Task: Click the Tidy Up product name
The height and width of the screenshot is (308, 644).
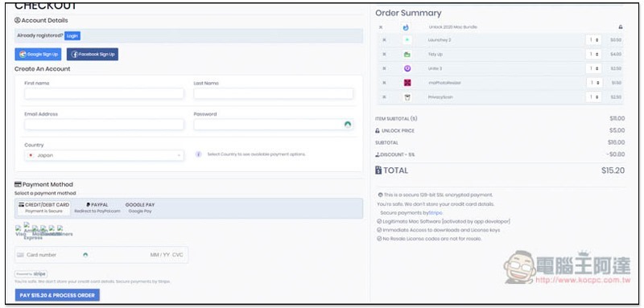Action: [x=435, y=54]
